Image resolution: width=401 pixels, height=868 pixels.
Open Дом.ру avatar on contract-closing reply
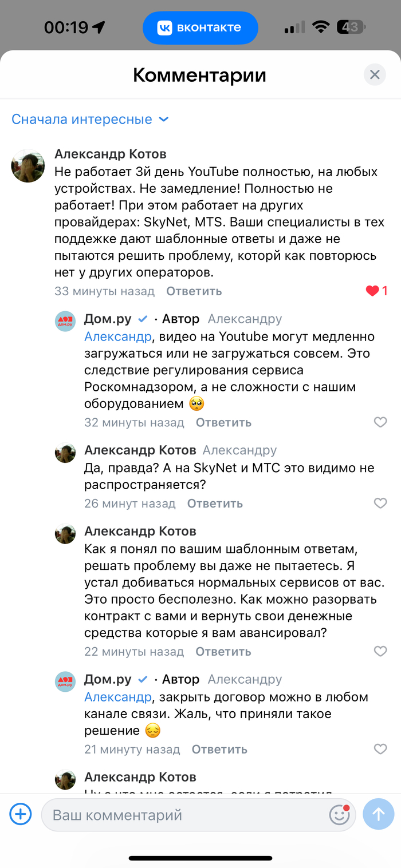click(x=65, y=682)
